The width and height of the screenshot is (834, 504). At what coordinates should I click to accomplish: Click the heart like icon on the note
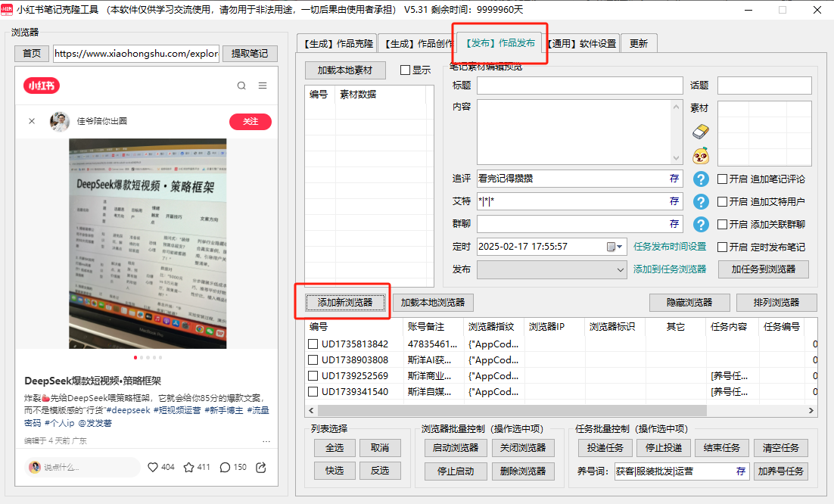153,467
